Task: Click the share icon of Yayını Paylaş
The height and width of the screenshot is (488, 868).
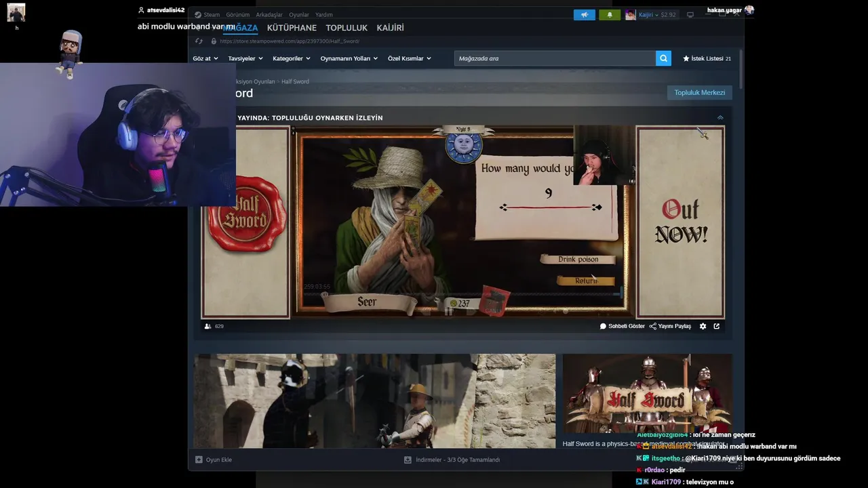Action: pyautogui.click(x=652, y=326)
